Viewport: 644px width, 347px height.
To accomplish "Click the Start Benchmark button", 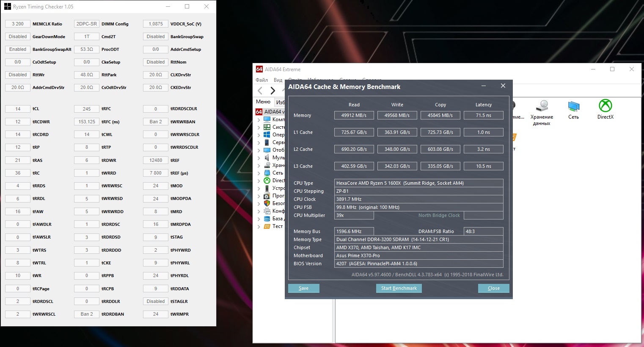I will pos(399,288).
